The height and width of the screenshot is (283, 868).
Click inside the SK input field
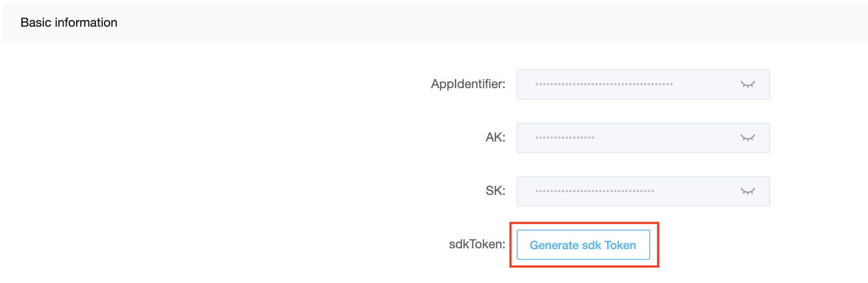tap(643, 191)
